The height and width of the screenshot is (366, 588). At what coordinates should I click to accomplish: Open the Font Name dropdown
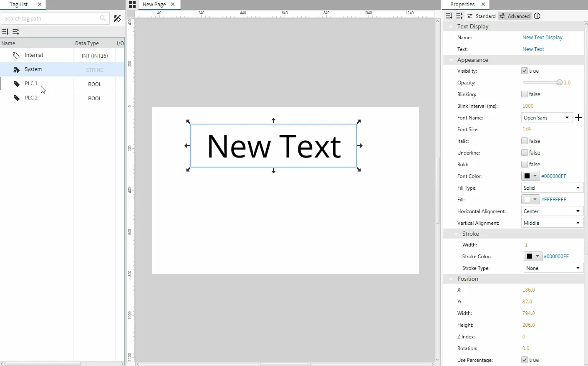[x=547, y=118]
